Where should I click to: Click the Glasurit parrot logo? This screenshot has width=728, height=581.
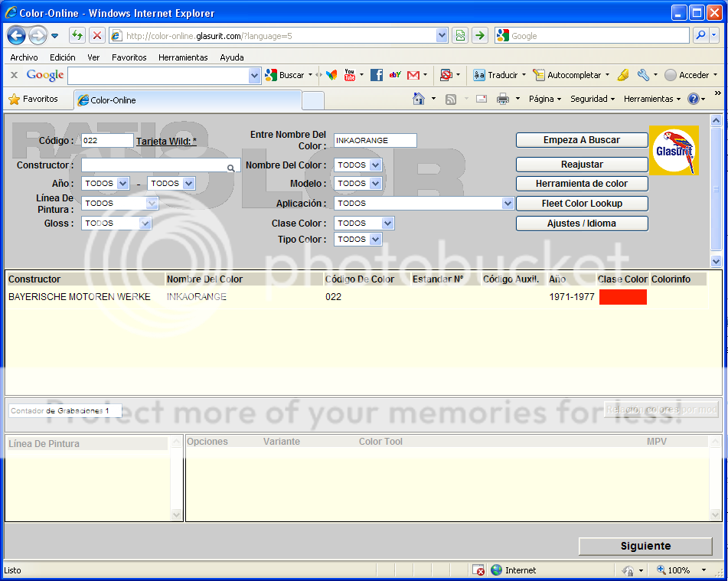tap(674, 150)
